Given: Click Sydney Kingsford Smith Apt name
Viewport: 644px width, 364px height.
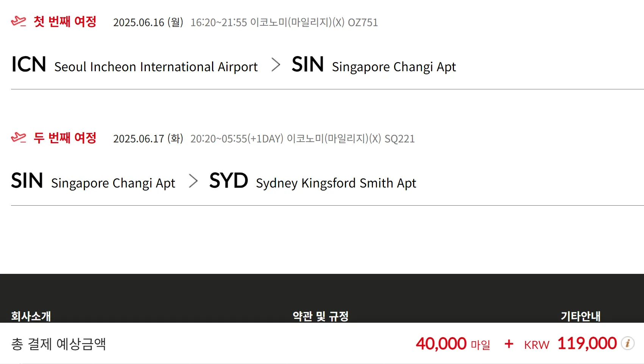Looking at the screenshot, I should (x=336, y=183).
